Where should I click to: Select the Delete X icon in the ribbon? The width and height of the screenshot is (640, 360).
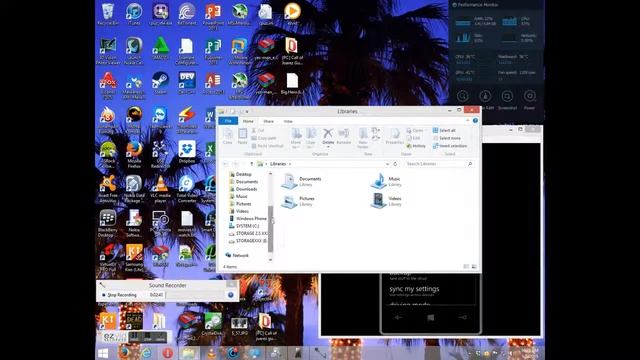point(328,133)
